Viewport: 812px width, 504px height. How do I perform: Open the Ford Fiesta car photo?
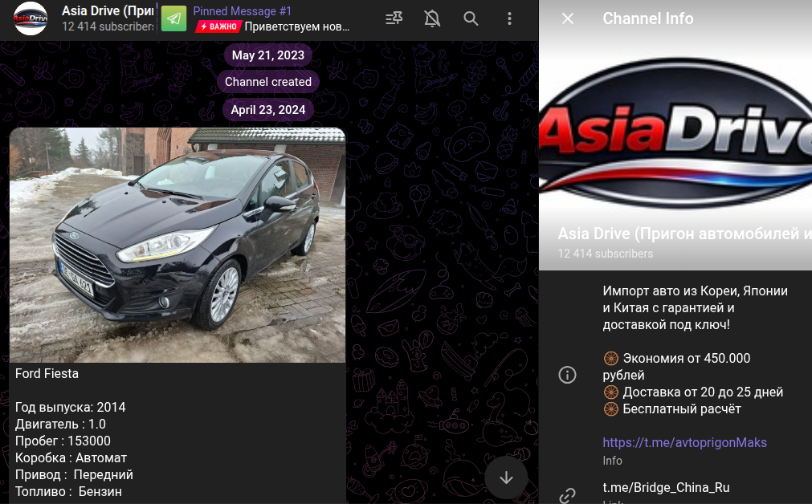coord(177,245)
